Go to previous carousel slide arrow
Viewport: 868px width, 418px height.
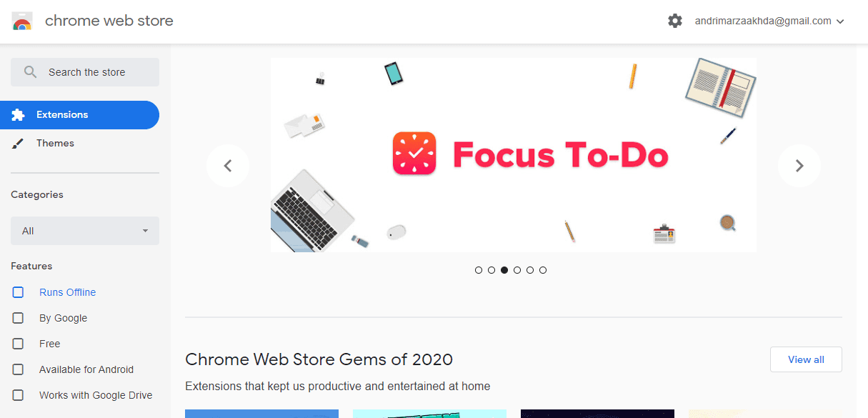(x=228, y=166)
